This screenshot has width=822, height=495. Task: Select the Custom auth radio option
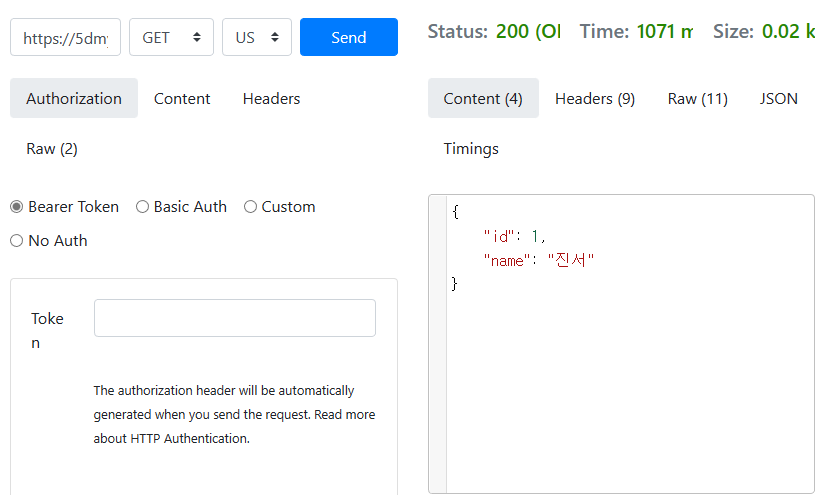tap(250, 207)
